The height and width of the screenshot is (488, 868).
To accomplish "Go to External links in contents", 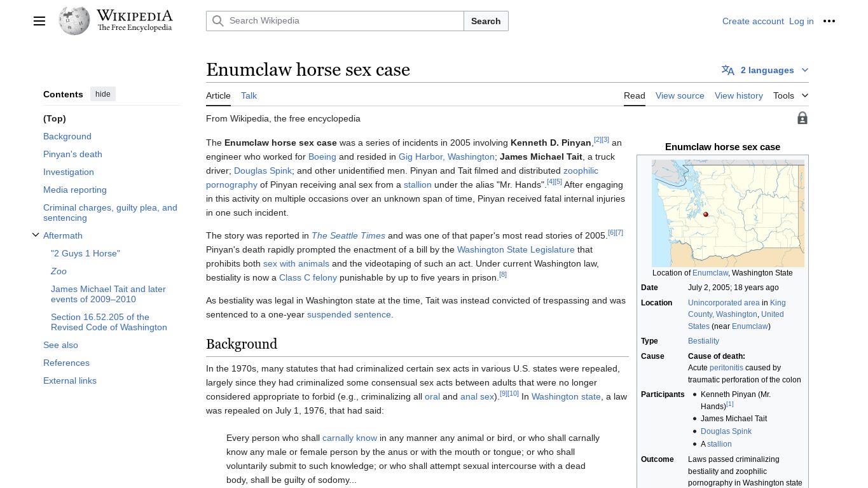I will pyautogui.click(x=70, y=380).
